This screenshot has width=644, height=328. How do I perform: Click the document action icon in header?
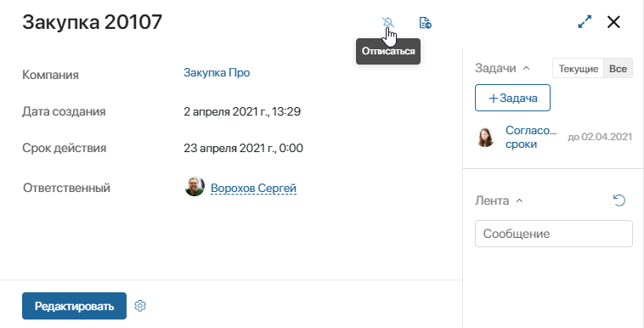425,23
